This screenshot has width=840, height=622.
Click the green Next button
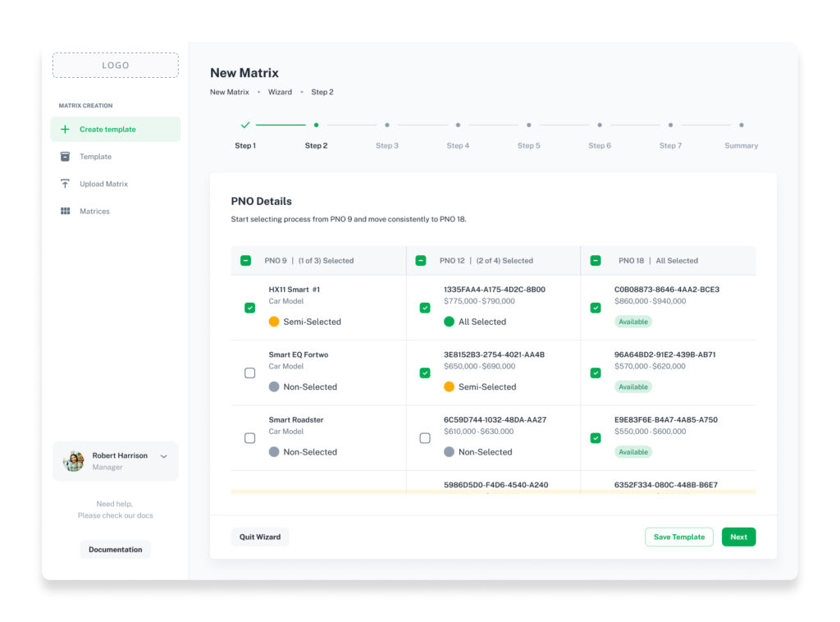click(738, 537)
